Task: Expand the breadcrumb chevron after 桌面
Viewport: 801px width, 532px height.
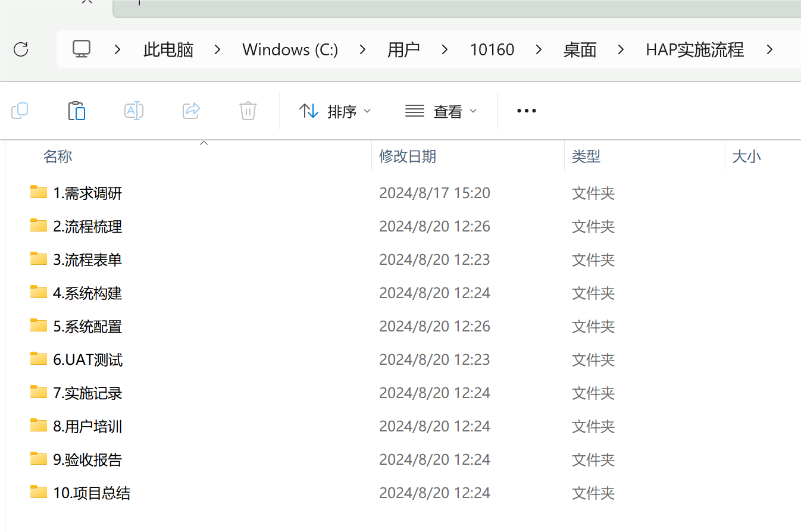Action: pos(621,49)
